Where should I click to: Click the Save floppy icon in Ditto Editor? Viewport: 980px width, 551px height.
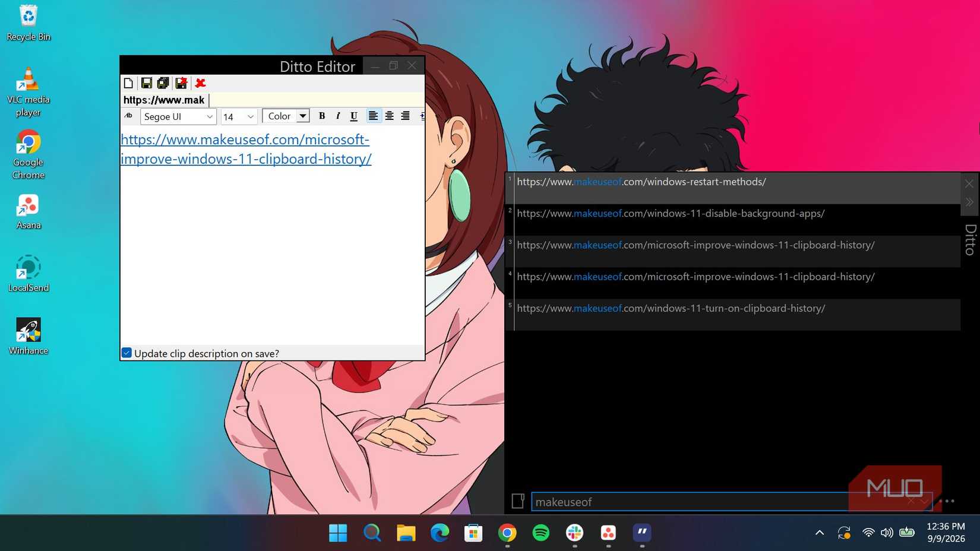coord(146,83)
